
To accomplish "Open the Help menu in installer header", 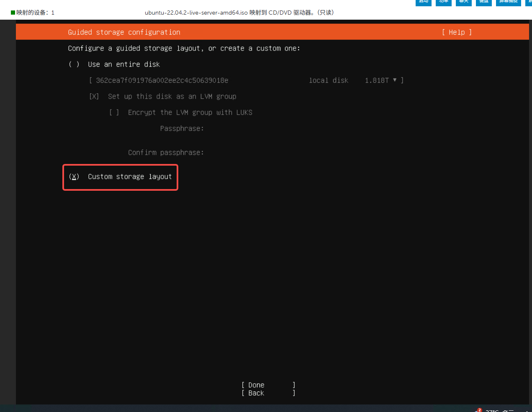I will point(457,32).
